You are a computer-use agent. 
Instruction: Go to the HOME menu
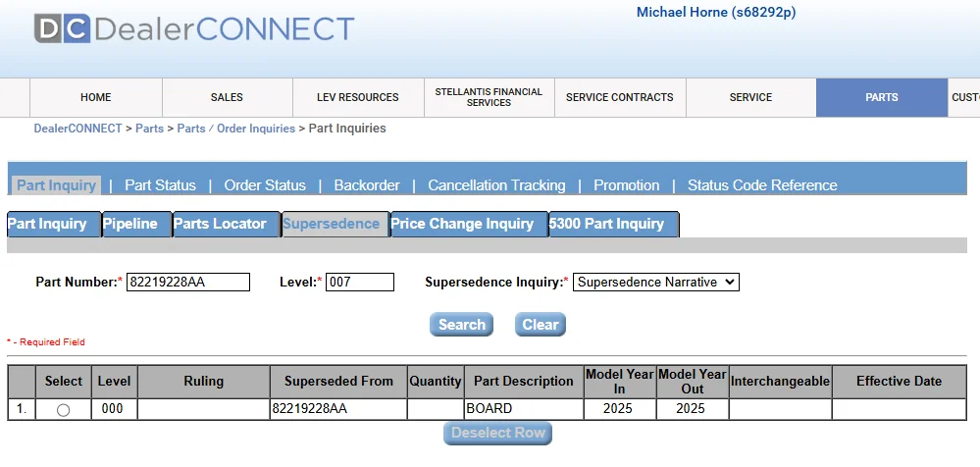pos(95,97)
